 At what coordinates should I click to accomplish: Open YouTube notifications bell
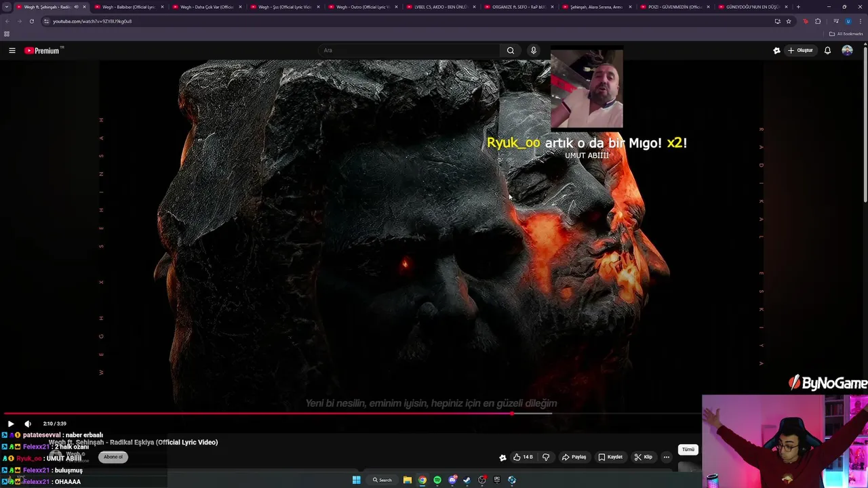click(x=827, y=50)
